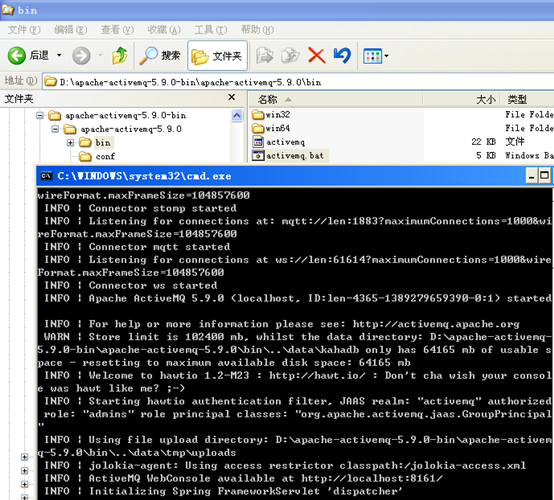Image resolution: width=554 pixels, height=500 pixels.
Task: Open the Back history dropdown arrow
Action: pos(59,55)
